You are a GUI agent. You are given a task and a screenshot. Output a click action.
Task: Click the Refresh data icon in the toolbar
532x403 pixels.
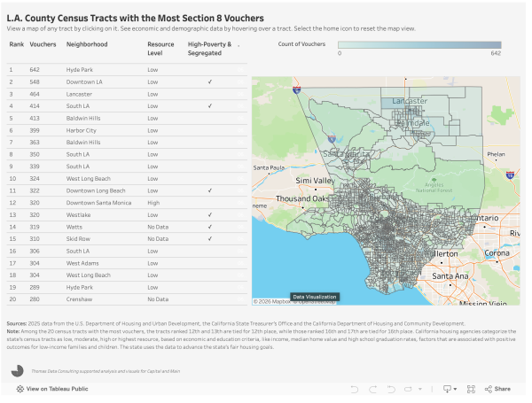click(408, 389)
